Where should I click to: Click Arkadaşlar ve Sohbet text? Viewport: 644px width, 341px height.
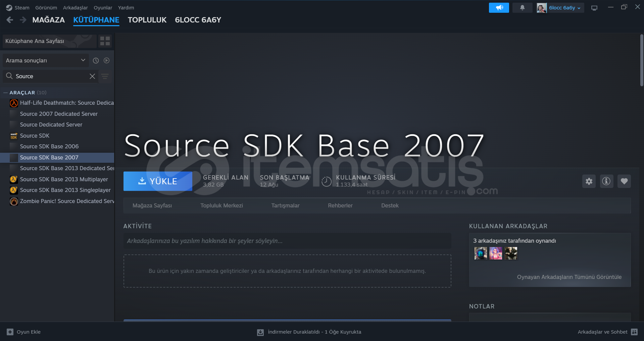(602, 332)
